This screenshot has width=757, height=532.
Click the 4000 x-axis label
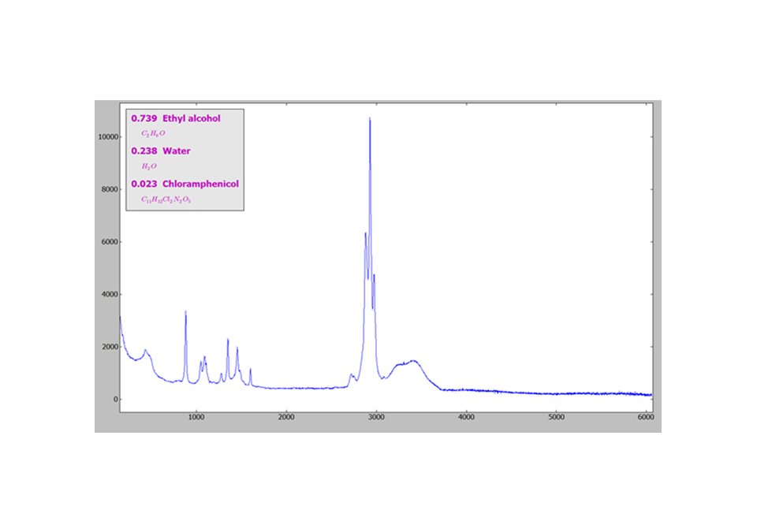tap(466, 417)
